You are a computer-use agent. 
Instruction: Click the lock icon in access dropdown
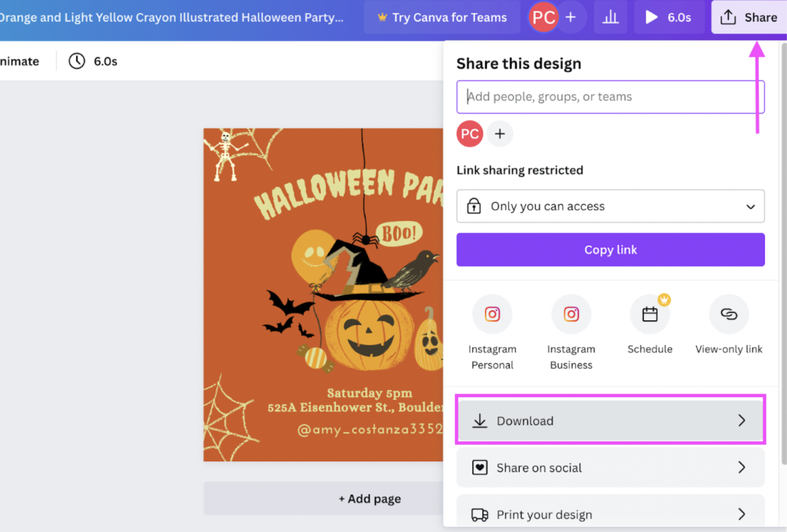point(474,206)
